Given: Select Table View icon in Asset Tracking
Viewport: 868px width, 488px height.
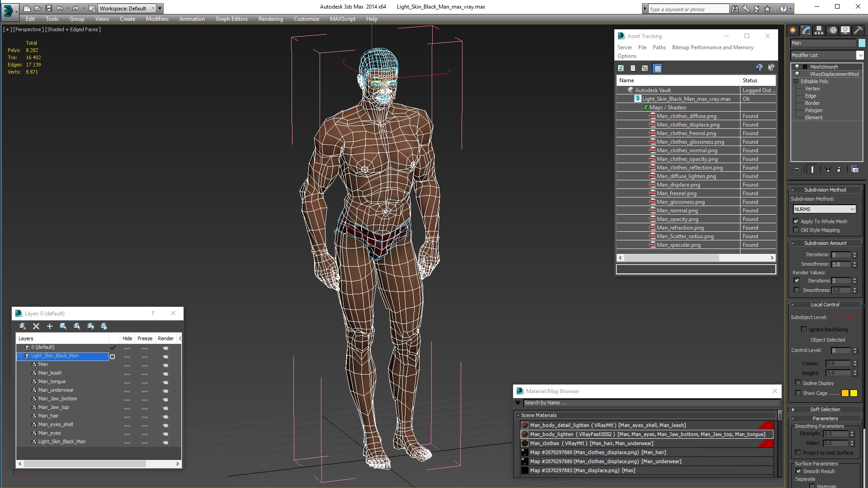Looking at the screenshot, I should 658,68.
